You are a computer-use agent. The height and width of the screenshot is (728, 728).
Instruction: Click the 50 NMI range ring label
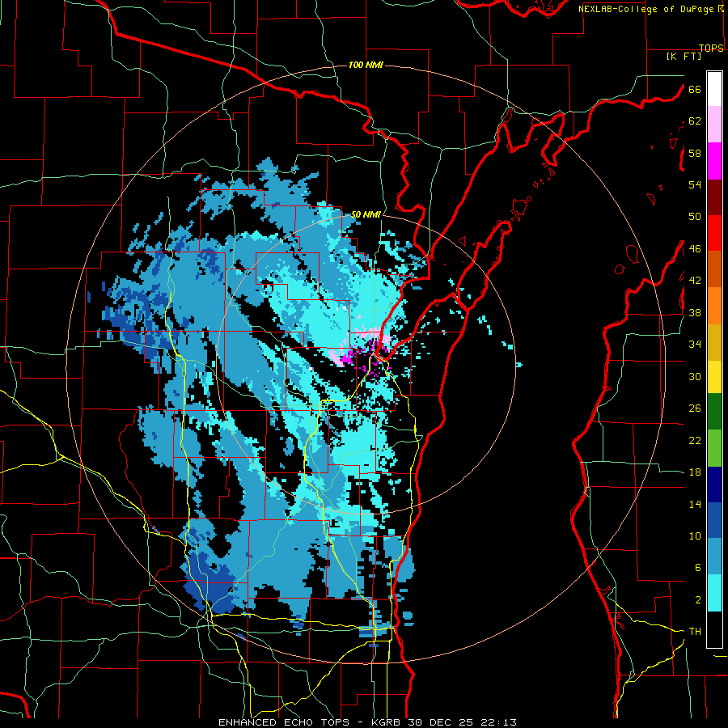[366, 214]
